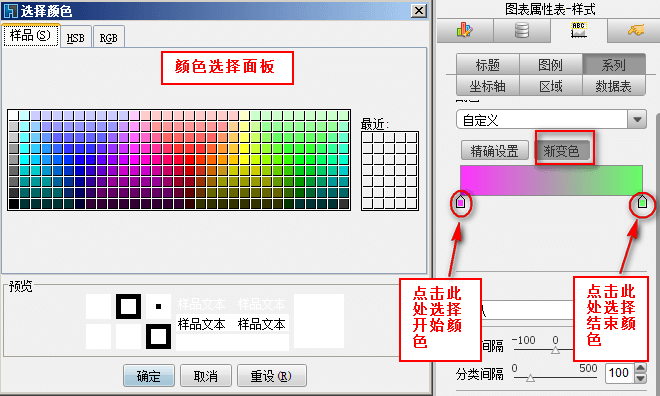Viewport: 660px width, 396px height.
Task: Select the 系列 style tab
Action: (x=614, y=64)
